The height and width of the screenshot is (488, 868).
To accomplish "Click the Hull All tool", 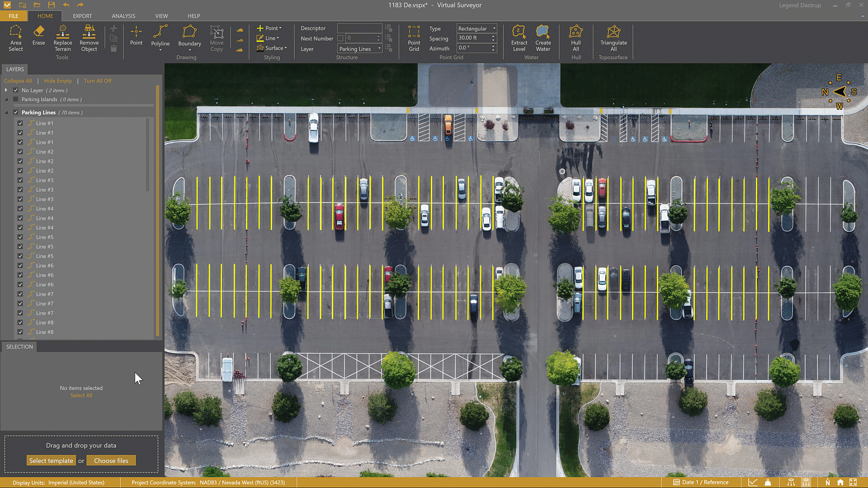I will [x=576, y=38].
